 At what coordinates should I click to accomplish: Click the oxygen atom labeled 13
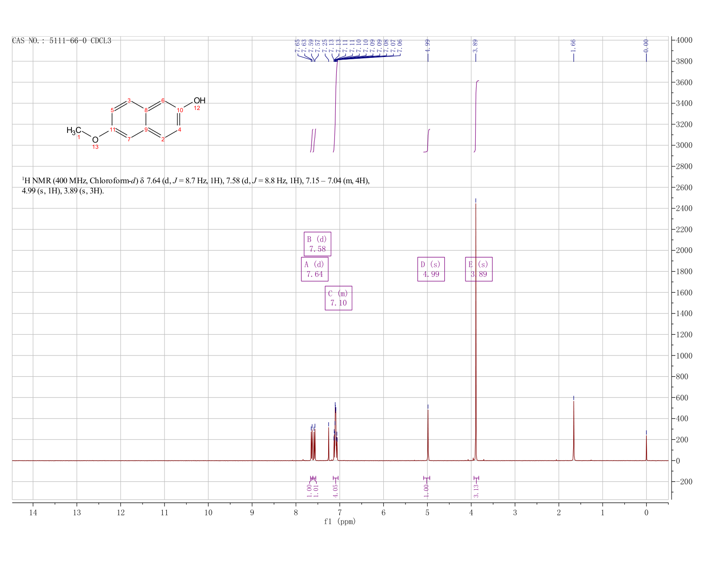tap(95, 140)
